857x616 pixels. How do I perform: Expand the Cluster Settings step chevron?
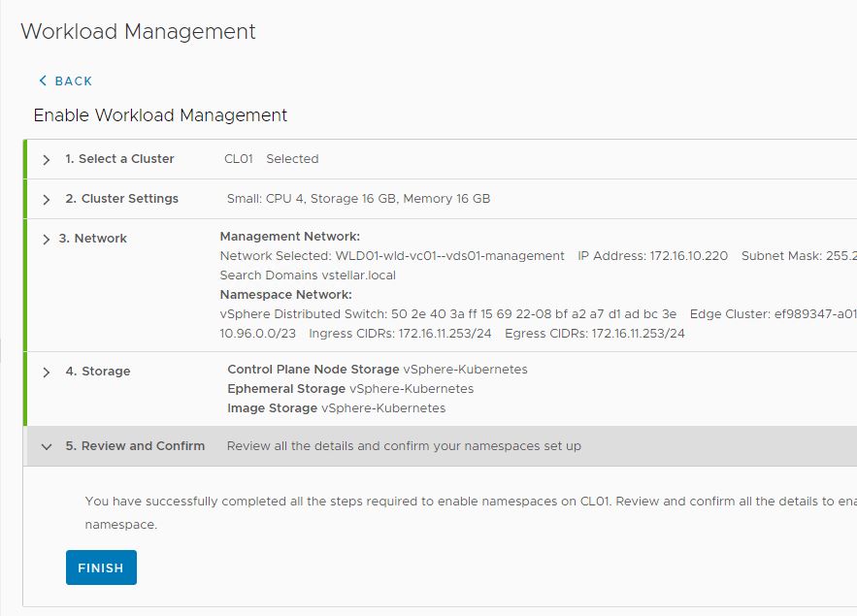pos(46,200)
